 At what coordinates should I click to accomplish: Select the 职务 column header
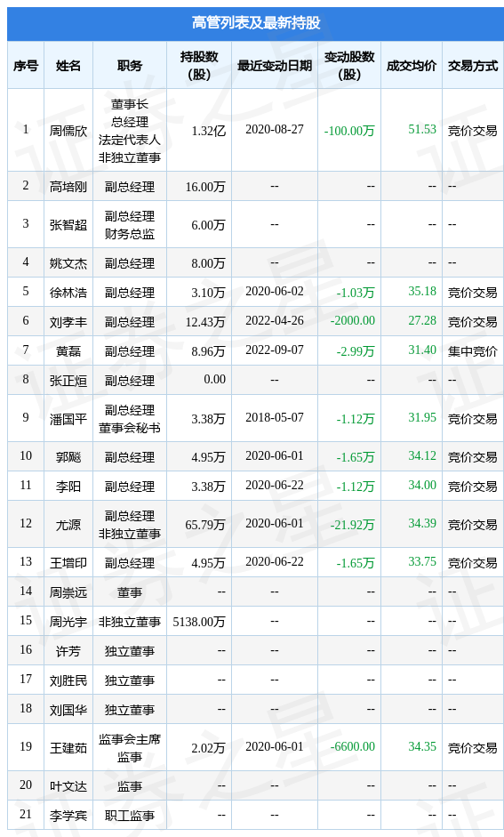click(130, 66)
